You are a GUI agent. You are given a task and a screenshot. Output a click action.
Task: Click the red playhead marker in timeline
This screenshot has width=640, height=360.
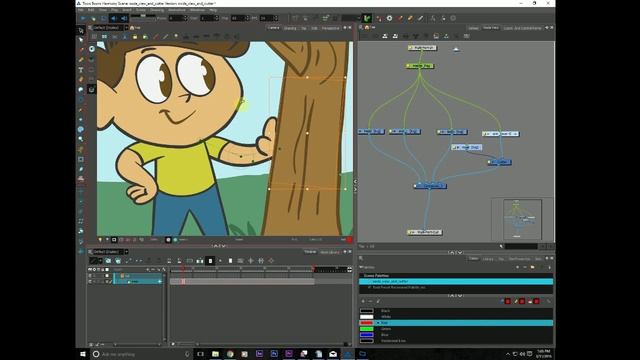183,269
